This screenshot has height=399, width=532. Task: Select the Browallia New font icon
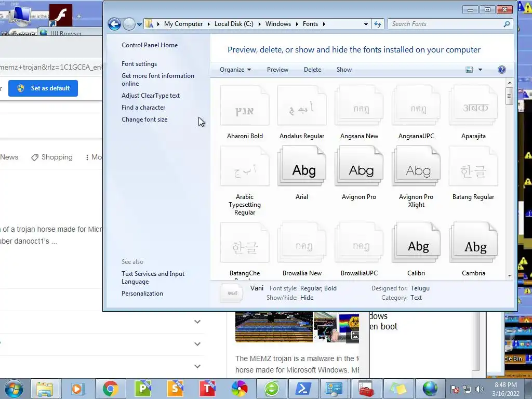pos(302,243)
